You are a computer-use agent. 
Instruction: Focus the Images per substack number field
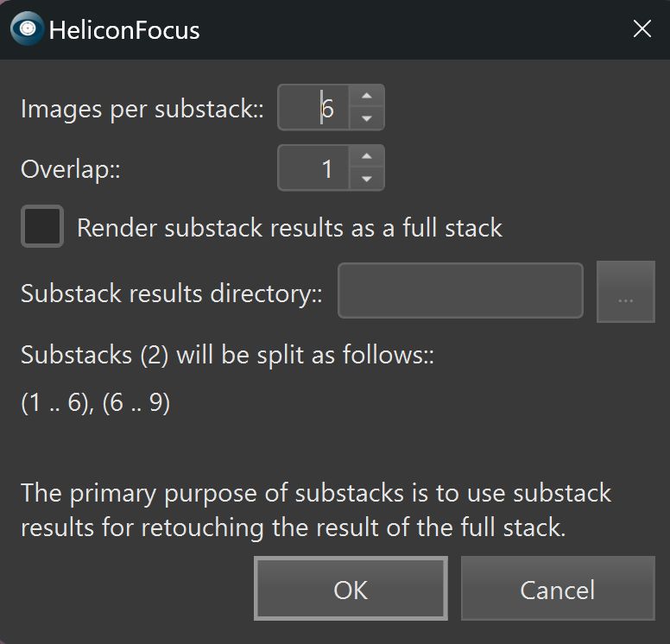pyautogui.click(x=315, y=108)
